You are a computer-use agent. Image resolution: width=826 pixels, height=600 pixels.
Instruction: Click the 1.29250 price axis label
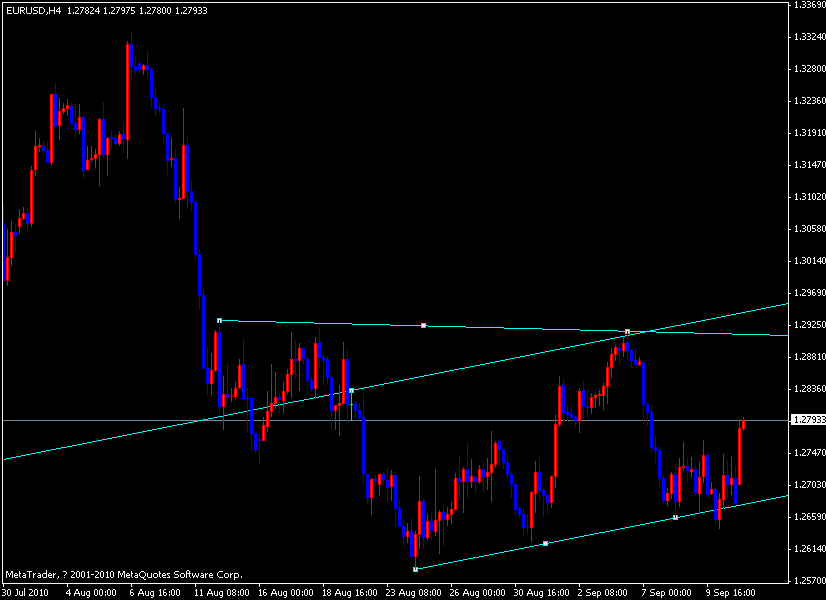coord(809,324)
